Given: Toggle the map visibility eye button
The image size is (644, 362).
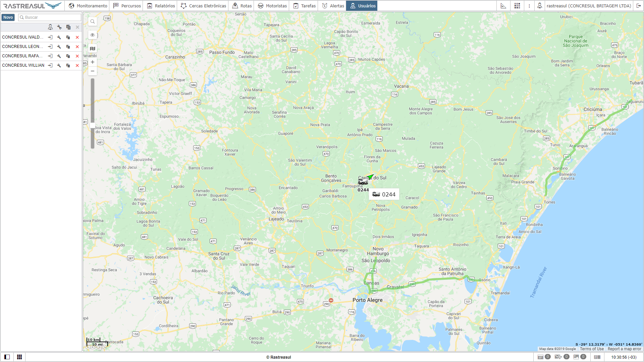Looking at the screenshot, I should [x=93, y=35].
